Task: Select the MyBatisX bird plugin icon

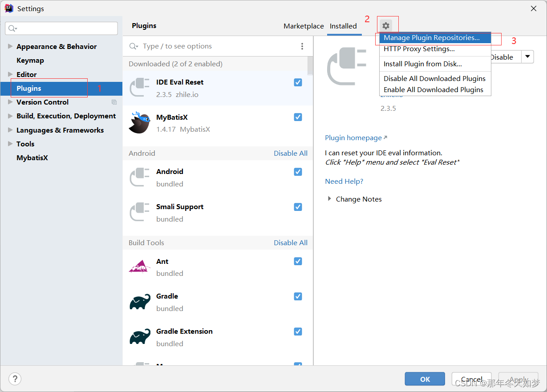Action: pyautogui.click(x=139, y=123)
